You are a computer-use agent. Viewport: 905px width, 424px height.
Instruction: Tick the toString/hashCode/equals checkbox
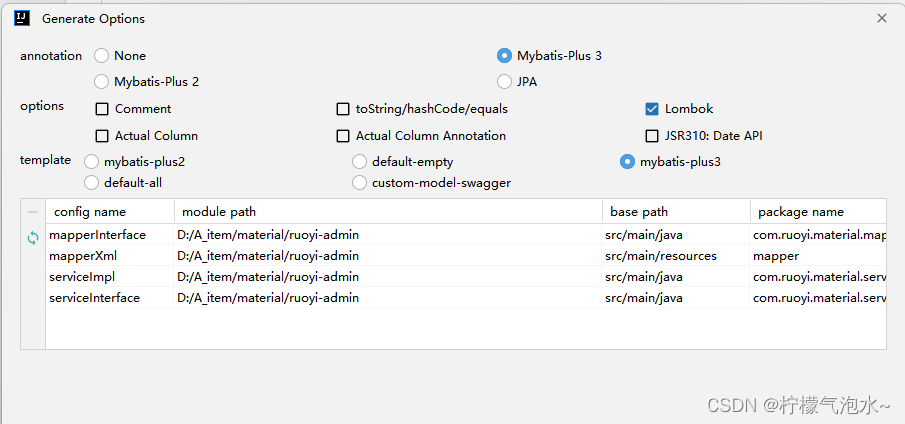pyautogui.click(x=343, y=109)
